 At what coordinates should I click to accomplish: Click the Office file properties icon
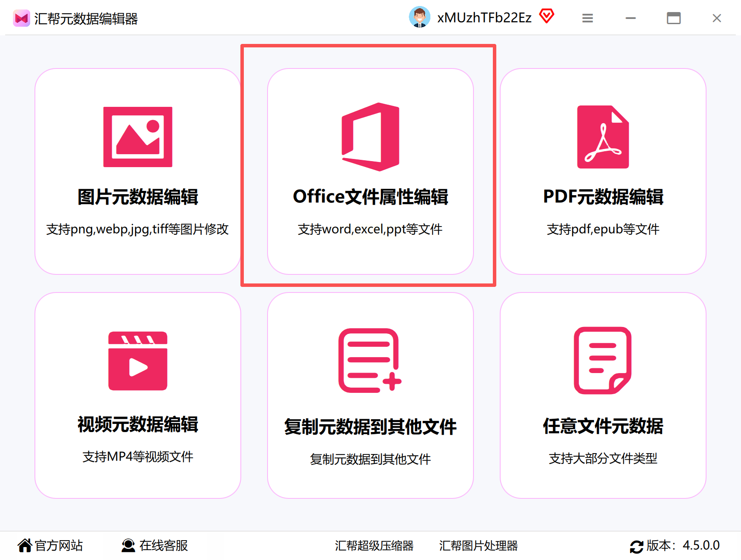click(x=370, y=137)
